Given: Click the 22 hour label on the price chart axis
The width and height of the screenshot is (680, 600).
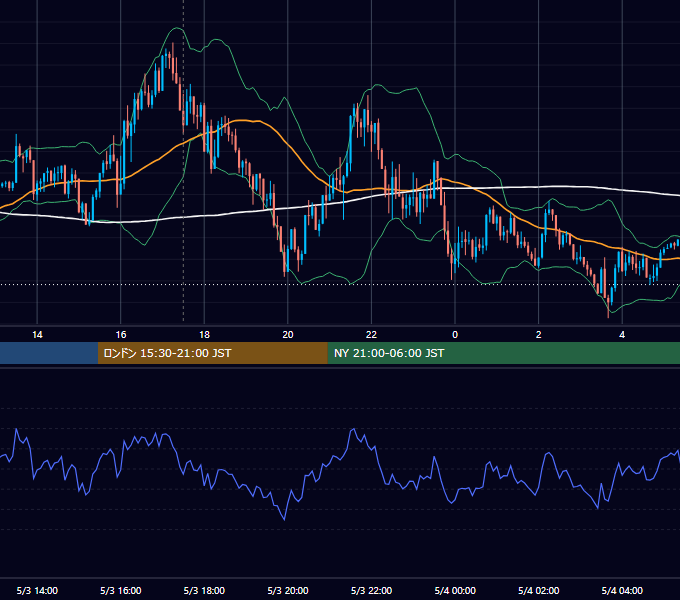Looking at the screenshot, I should 371,335.
